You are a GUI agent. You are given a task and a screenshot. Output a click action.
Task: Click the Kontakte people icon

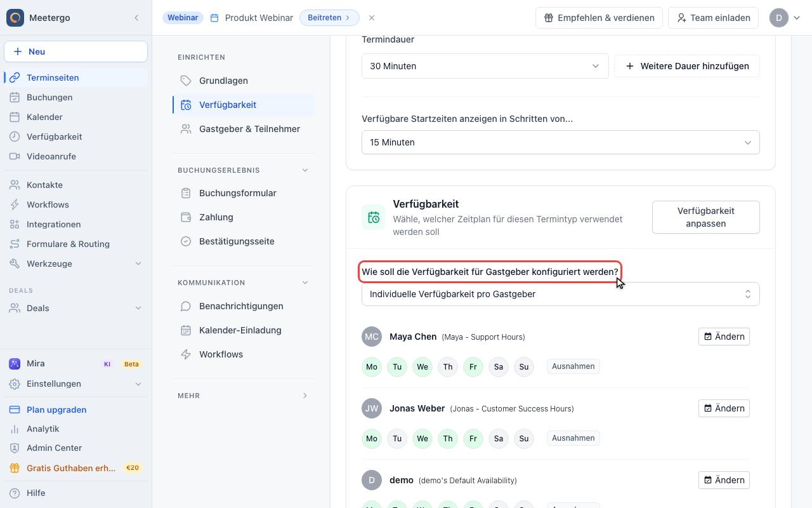[x=15, y=185]
